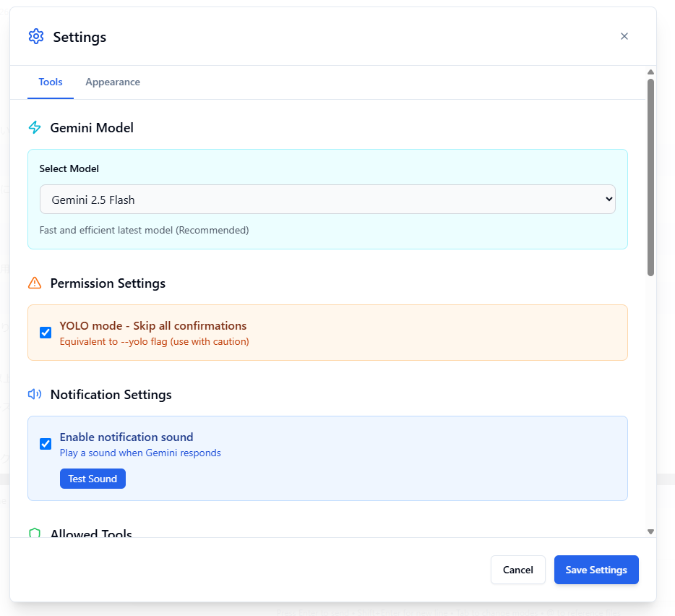Click the warning triangle Permission Settings icon
This screenshot has height=616, width=675.
[x=35, y=283]
